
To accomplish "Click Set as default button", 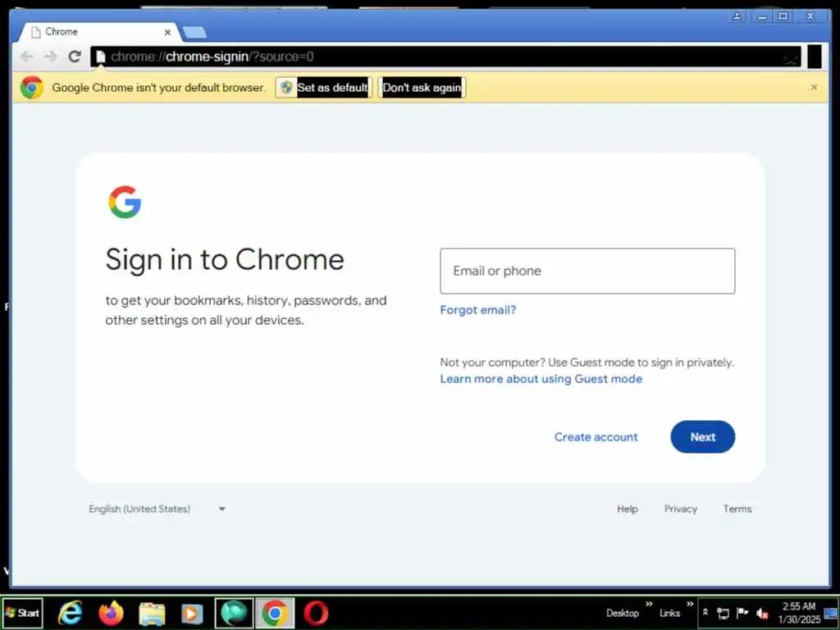I will [x=323, y=87].
